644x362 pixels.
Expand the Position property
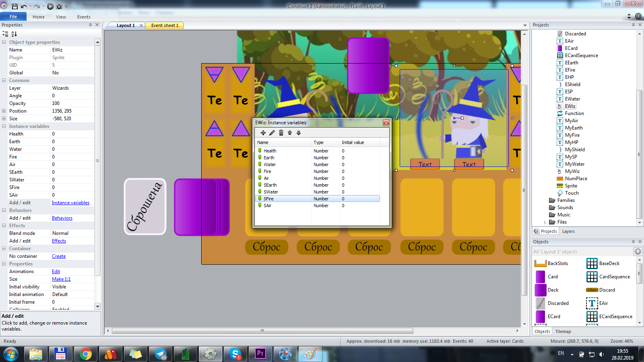coord(4,111)
